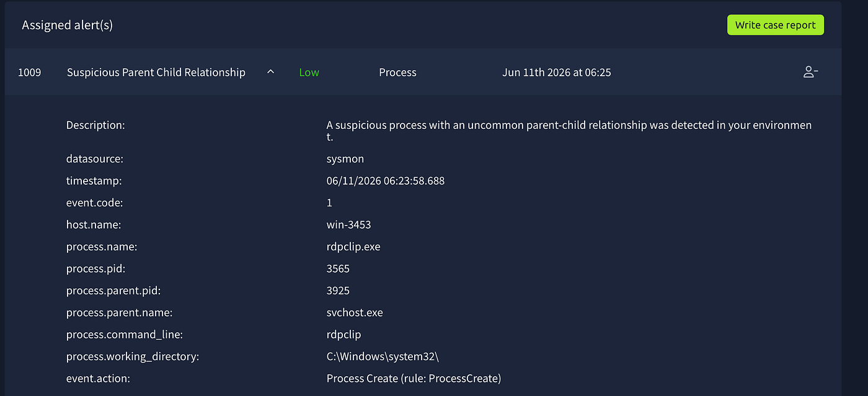Viewport: 868px width, 396px height.
Task: Click the Process alert type text
Action: (x=397, y=73)
